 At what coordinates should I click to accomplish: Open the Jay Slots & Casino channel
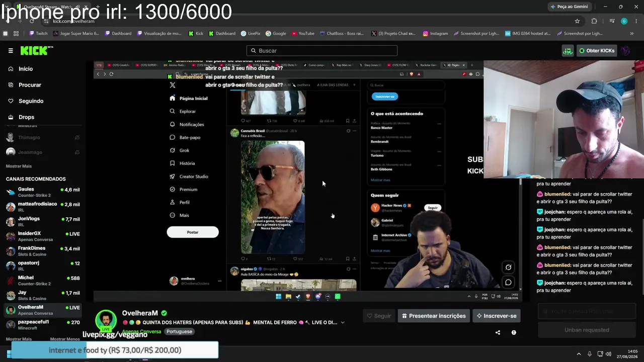pos(43,295)
